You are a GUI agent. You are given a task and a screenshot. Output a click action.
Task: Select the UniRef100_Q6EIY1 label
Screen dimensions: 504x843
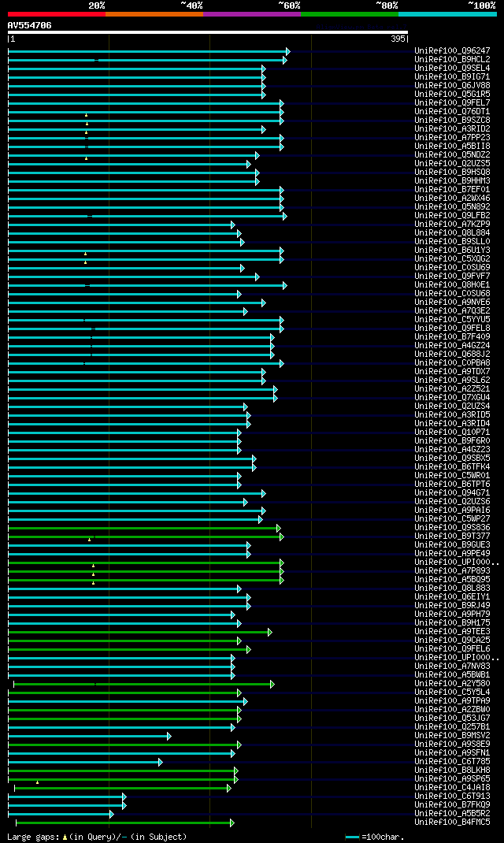[x=452, y=597]
